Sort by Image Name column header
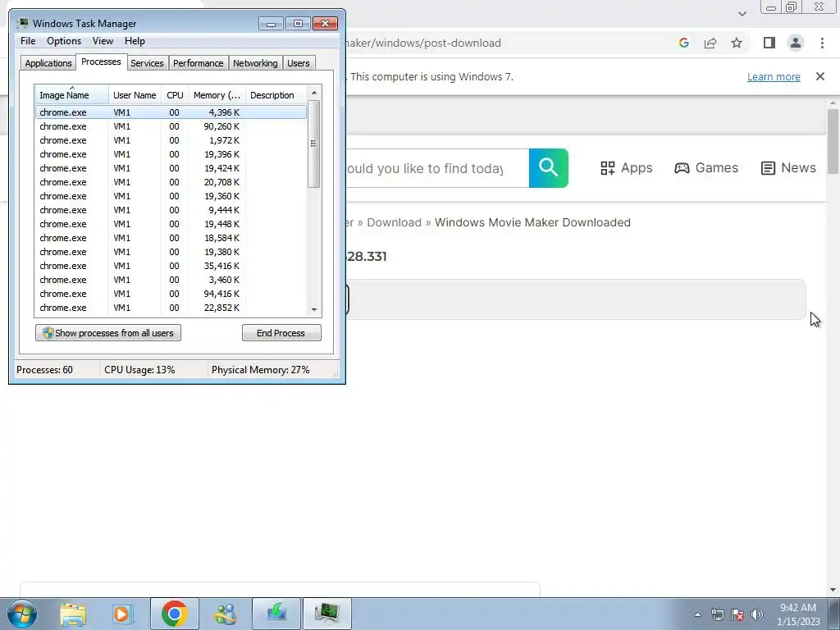 point(71,95)
